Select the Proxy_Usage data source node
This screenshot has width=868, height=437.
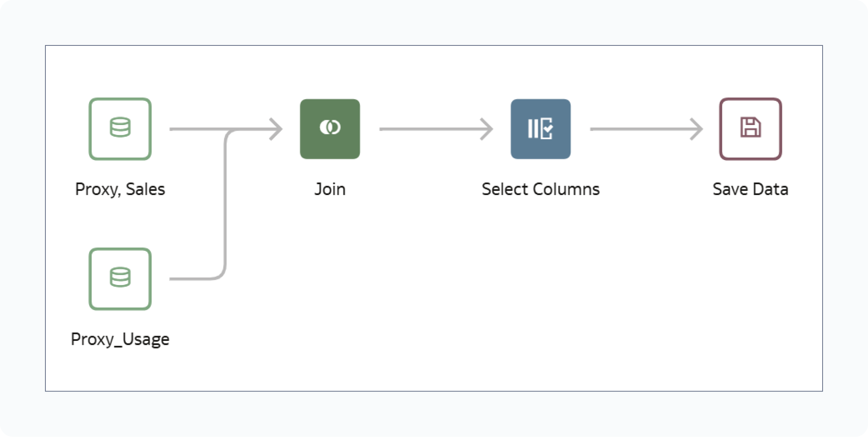pyautogui.click(x=120, y=279)
